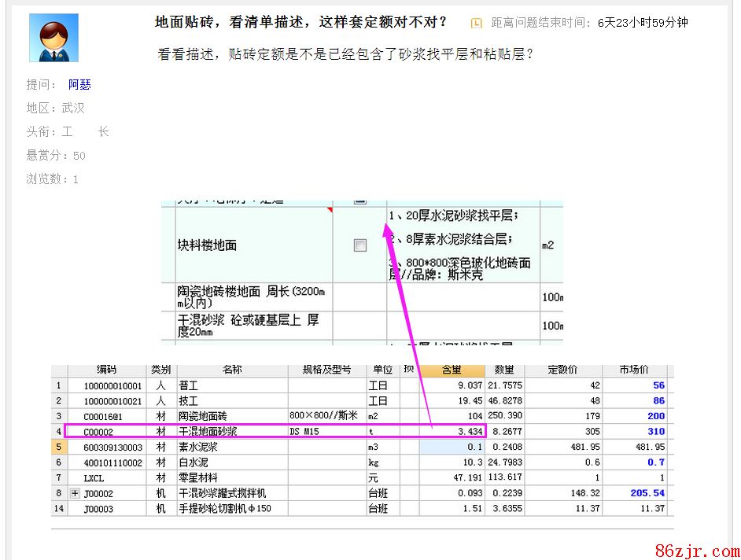The height and width of the screenshot is (560, 741).
Task: Click the question title about 地面贴砖
Action: (x=301, y=22)
